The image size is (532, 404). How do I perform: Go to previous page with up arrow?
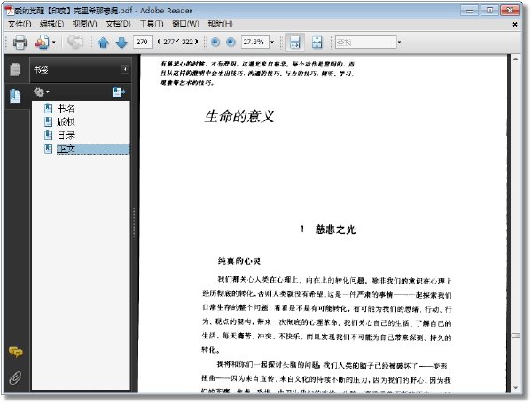pos(103,43)
